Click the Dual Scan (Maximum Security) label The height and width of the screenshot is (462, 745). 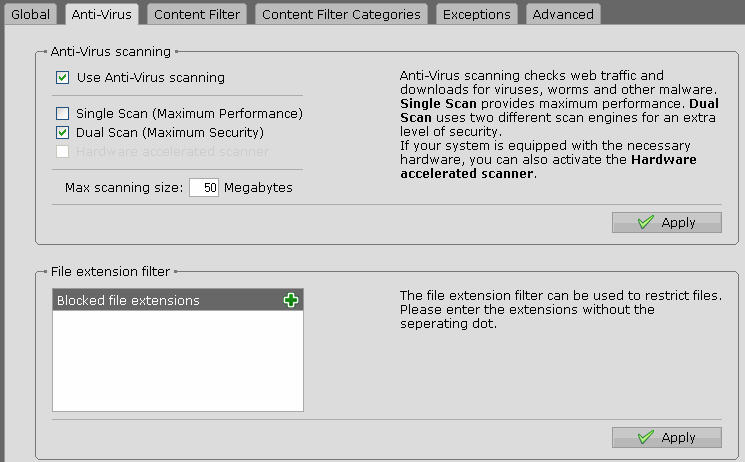click(170, 132)
